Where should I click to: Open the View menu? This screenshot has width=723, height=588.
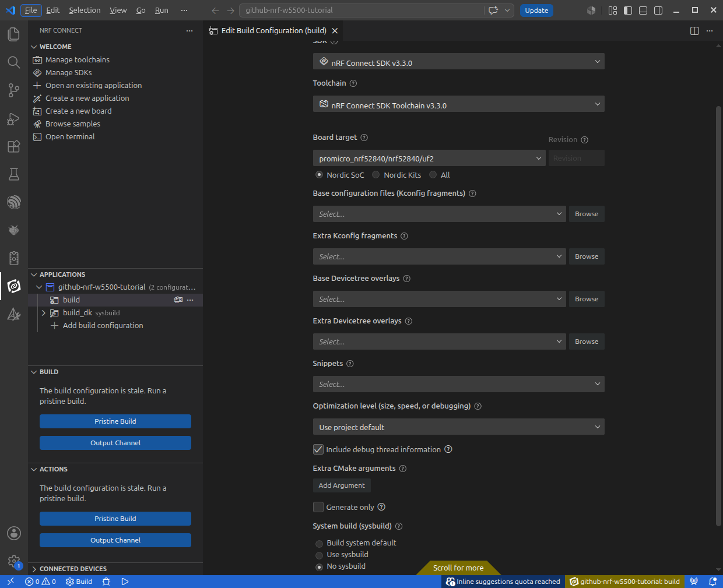pyautogui.click(x=118, y=10)
